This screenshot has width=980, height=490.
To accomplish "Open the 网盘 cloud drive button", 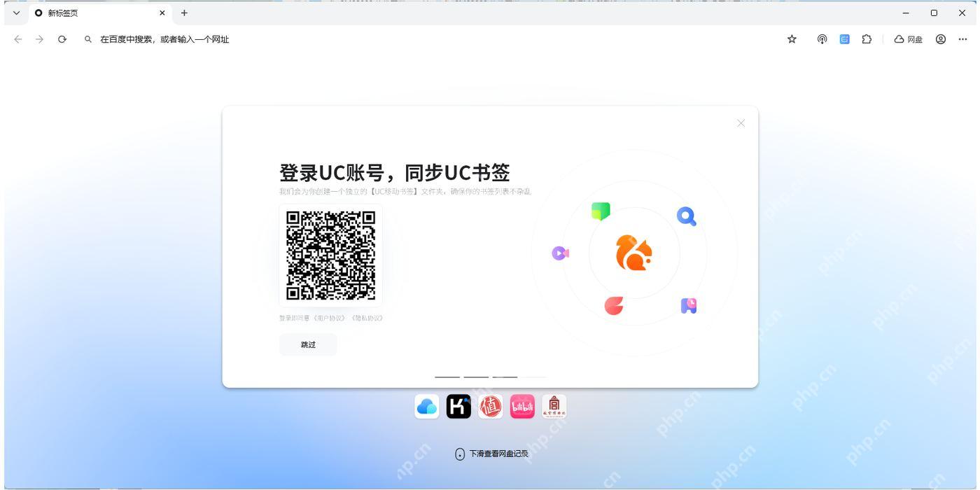I will coord(909,39).
